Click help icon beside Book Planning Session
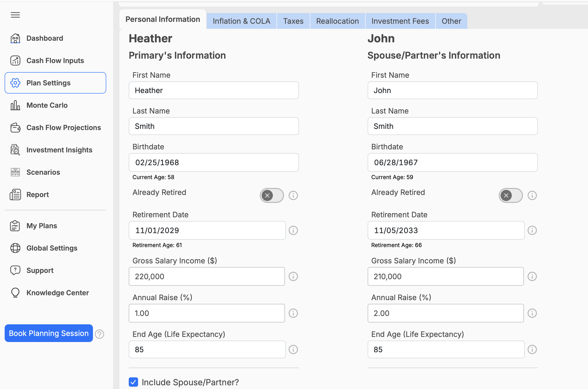Image resolution: width=588 pixels, height=389 pixels. point(100,334)
